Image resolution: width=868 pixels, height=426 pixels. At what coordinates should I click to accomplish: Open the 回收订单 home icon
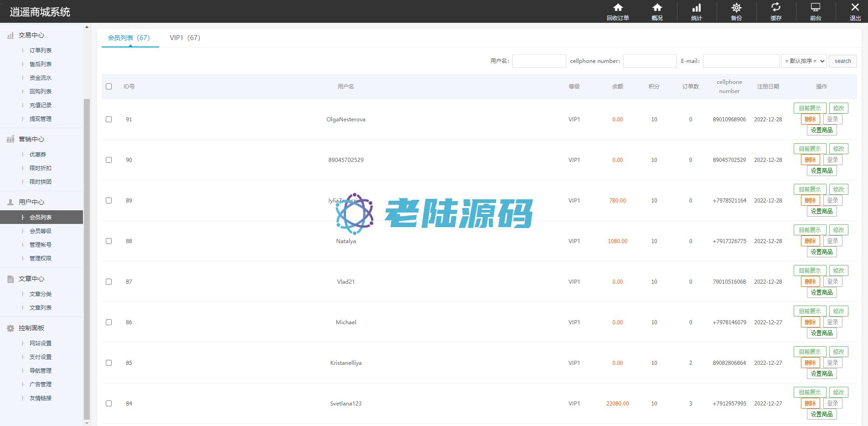(x=618, y=8)
